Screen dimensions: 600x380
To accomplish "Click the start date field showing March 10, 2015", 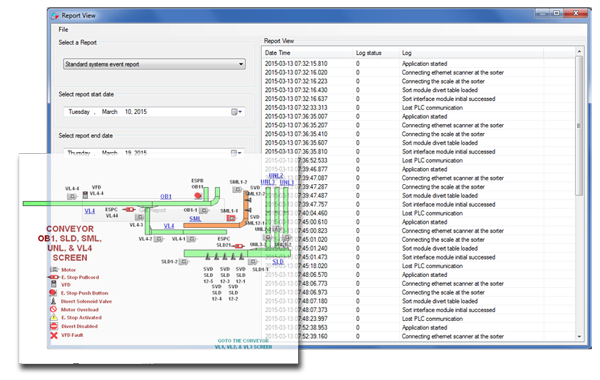I will (154, 112).
